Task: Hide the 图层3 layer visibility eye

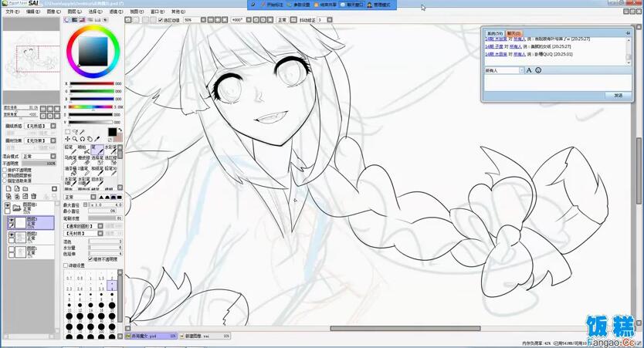Action: [x=12, y=220]
